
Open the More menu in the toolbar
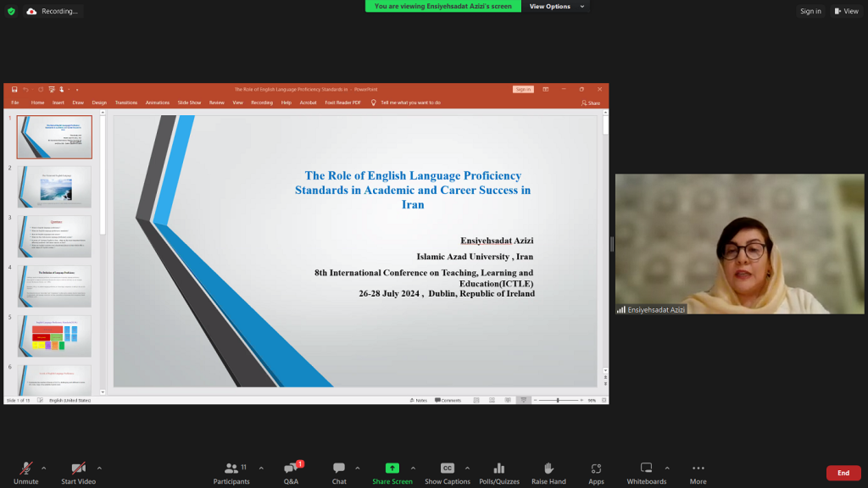(x=698, y=473)
